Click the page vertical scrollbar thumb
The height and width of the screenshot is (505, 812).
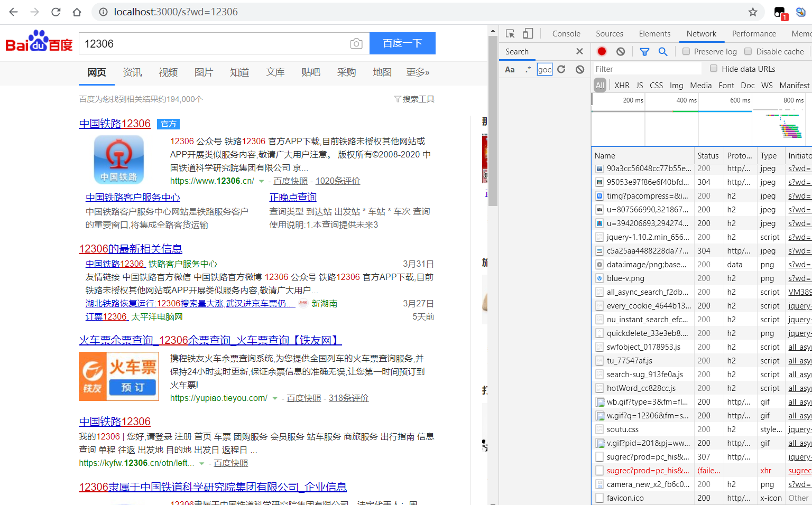tap(493, 121)
